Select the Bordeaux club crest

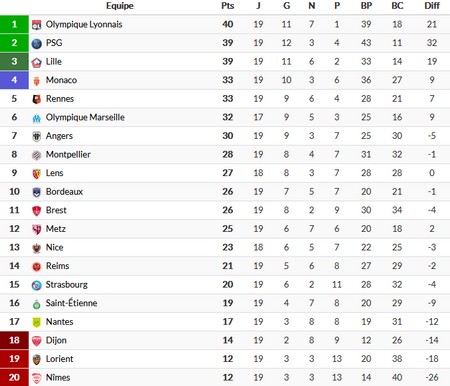click(37, 192)
